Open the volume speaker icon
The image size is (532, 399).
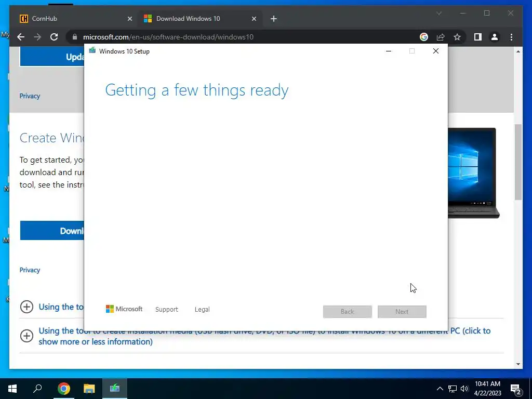click(464, 389)
